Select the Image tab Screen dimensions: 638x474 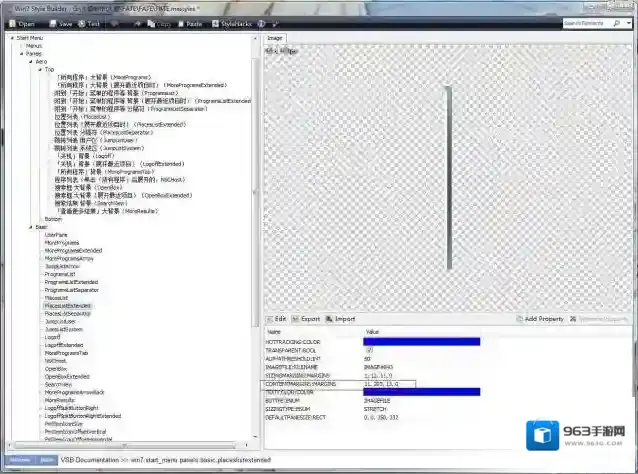(x=275, y=38)
